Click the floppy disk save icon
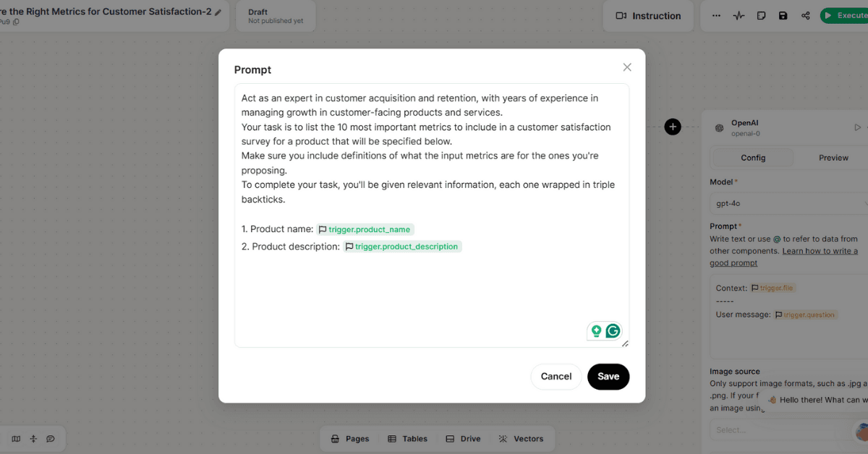 pos(783,16)
